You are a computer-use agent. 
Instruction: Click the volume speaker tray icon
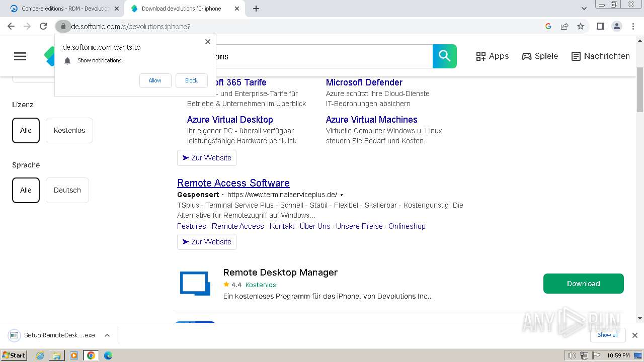click(572, 355)
